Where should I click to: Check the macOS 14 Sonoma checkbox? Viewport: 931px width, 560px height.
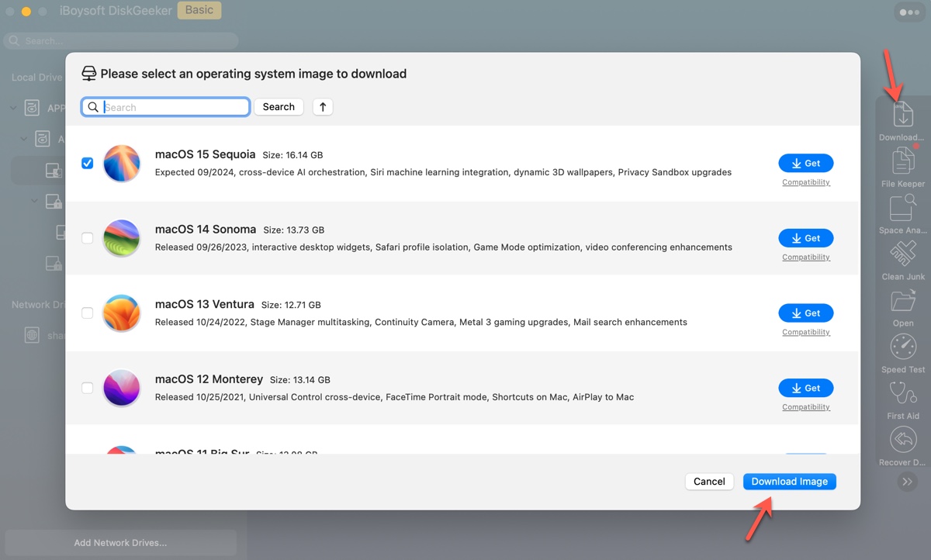(x=88, y=238)
